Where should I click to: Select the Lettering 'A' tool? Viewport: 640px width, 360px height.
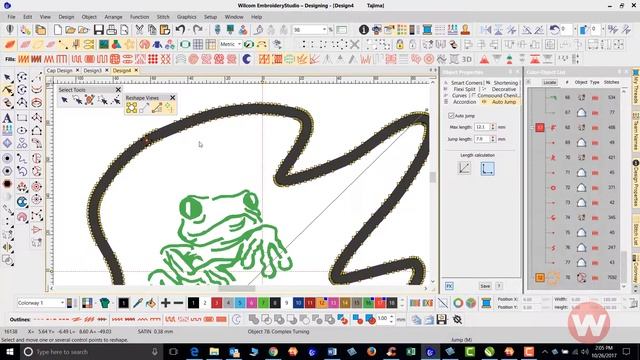click(7, 118)
